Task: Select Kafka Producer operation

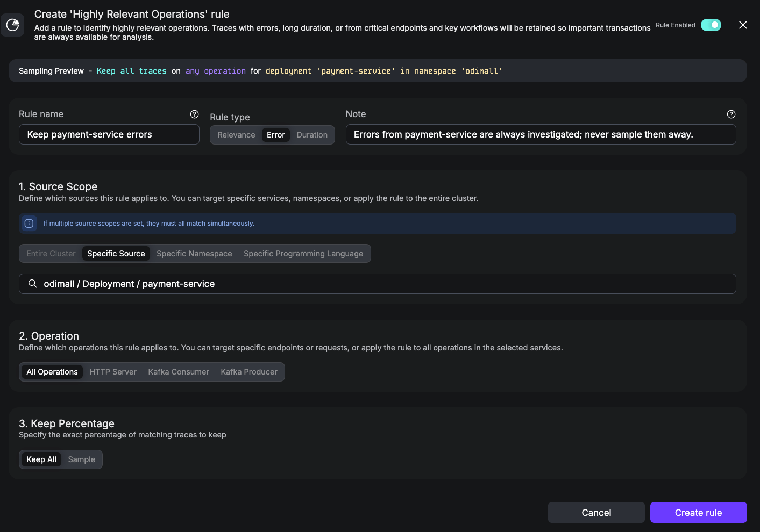Action: pyautogui.click(x=249, y=372)
